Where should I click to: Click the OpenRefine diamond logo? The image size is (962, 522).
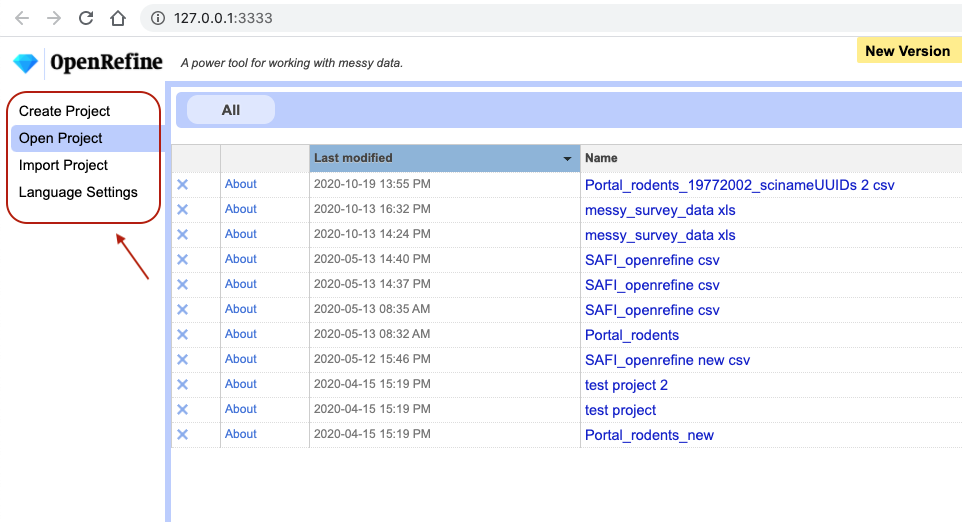26,63
